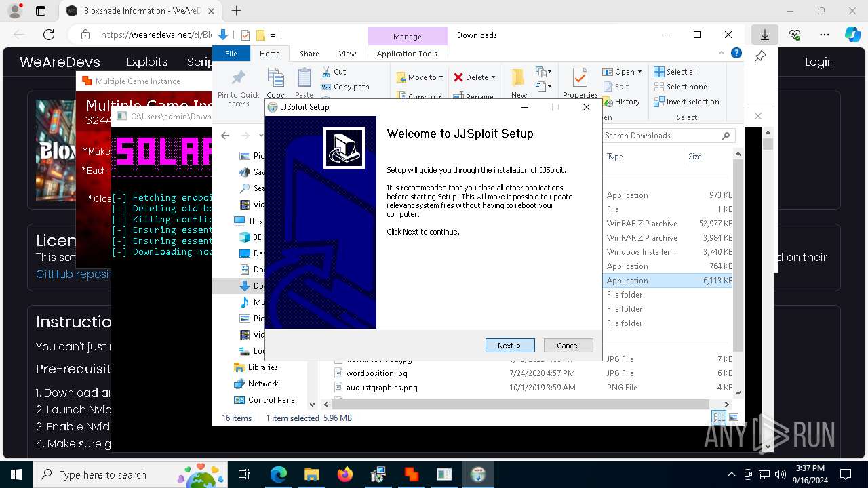Switch to the Share ribbon tab
This screenshot has height=488, width=868.
pos(309,54)
